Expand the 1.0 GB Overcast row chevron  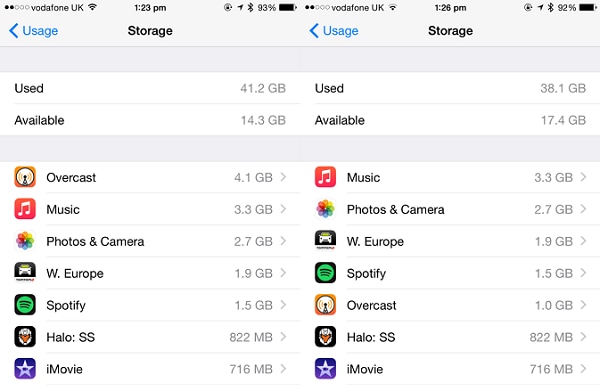pyautogui.click(x=584, y=305)
